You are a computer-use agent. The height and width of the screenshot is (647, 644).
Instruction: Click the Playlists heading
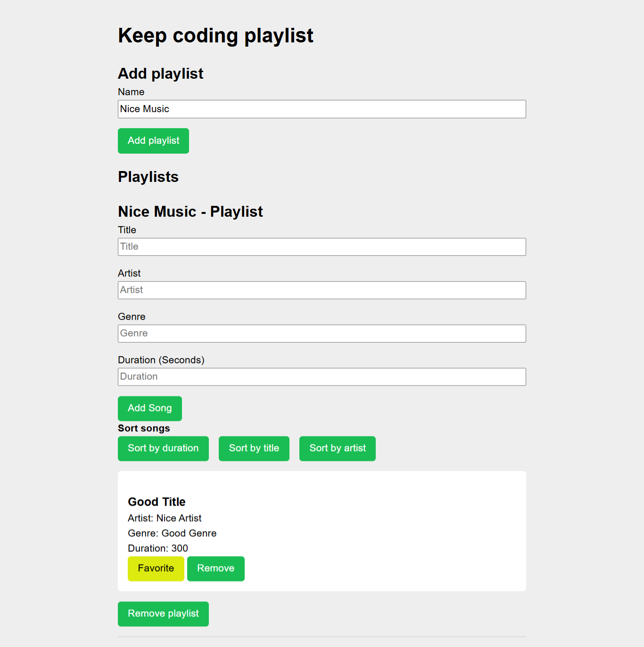(x=148, y=177)
